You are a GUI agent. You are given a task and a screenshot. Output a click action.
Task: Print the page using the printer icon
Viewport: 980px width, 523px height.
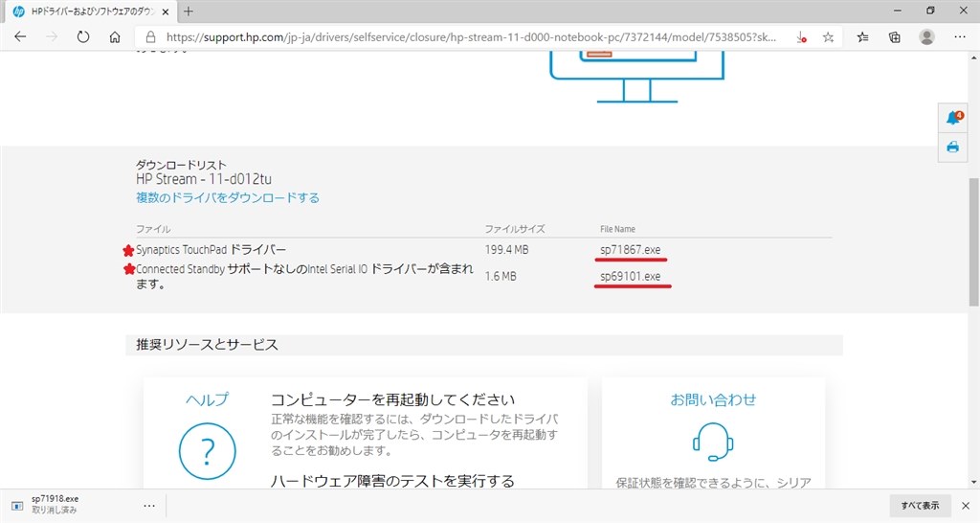coord(953,147)
